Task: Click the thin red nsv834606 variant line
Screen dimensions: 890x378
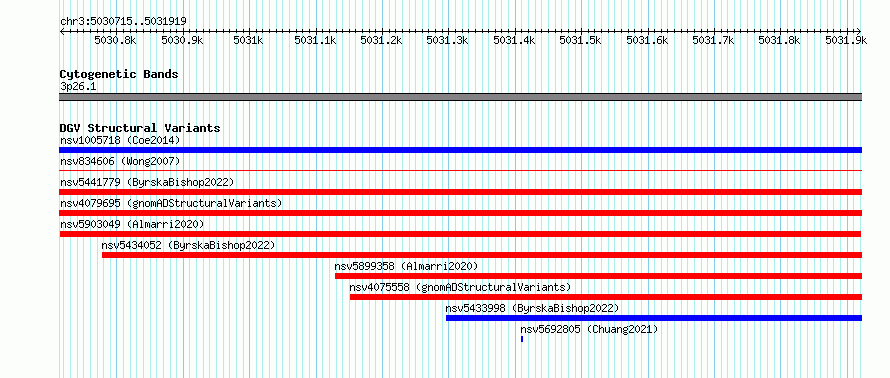Action: click(x=460, y=170)
